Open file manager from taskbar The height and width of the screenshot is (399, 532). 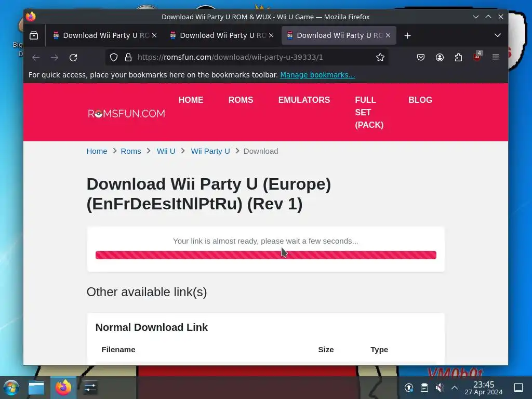coord(36,388)
